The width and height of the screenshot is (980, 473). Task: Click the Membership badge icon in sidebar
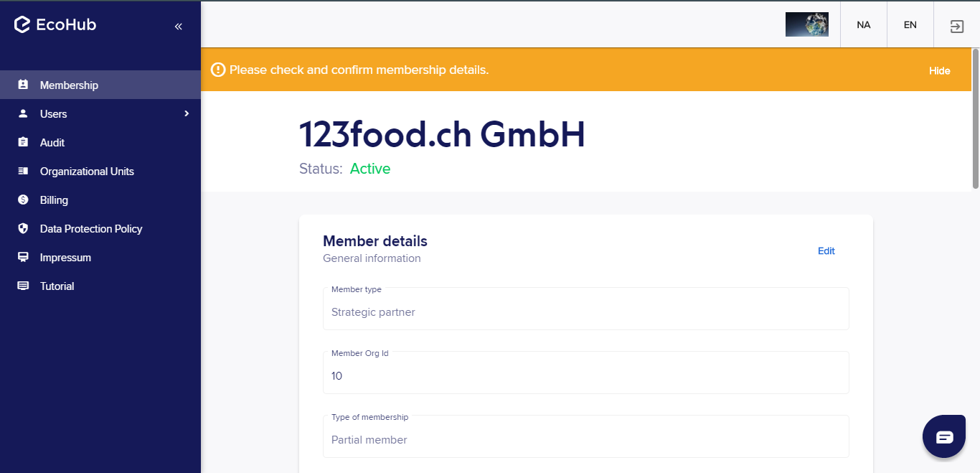pos(23,85)
